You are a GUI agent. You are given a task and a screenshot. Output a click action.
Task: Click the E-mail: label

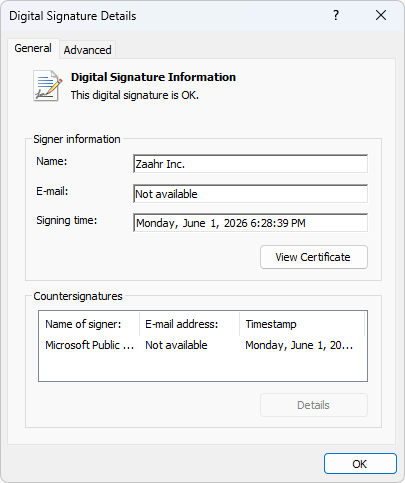pos(52,191)
